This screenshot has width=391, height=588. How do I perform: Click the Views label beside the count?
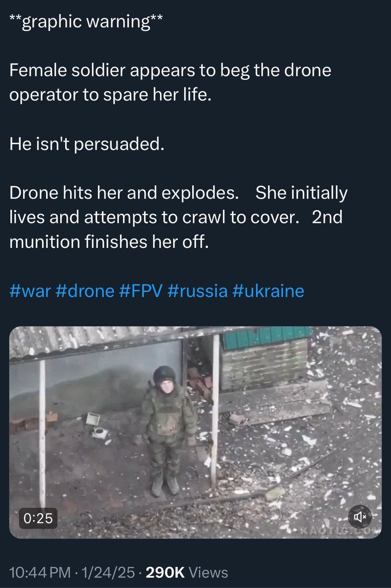pos(208,572)
